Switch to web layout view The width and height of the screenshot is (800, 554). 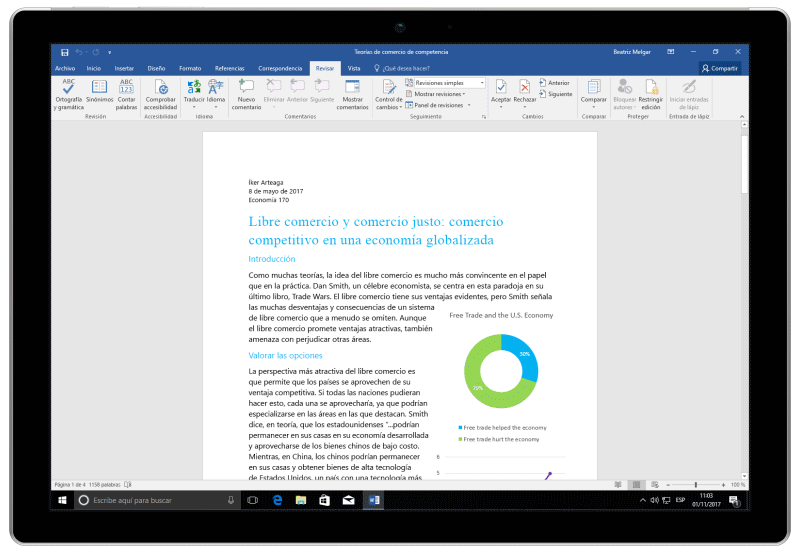(x=655, y=485)
